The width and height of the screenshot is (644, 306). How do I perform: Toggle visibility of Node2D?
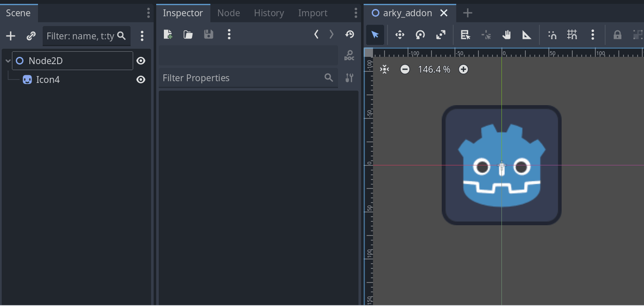coord(141,61)
